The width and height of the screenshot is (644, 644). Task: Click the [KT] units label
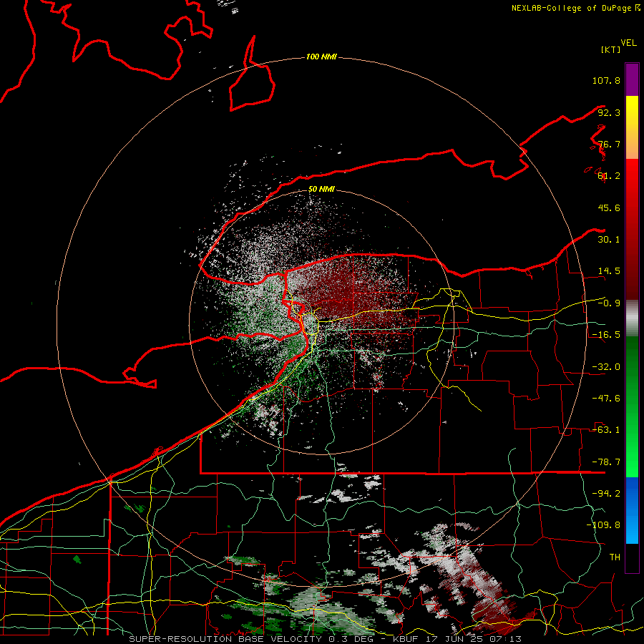(x=610, y=49)
